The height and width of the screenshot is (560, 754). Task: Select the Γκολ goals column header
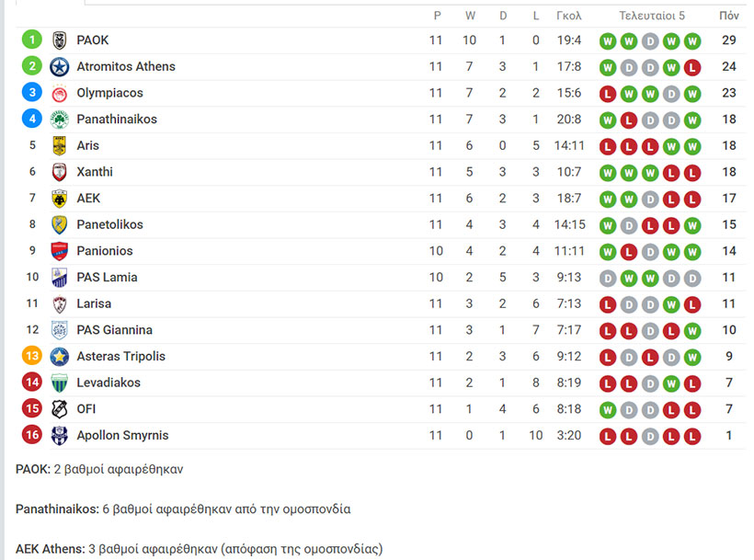[x=569, y=16]
